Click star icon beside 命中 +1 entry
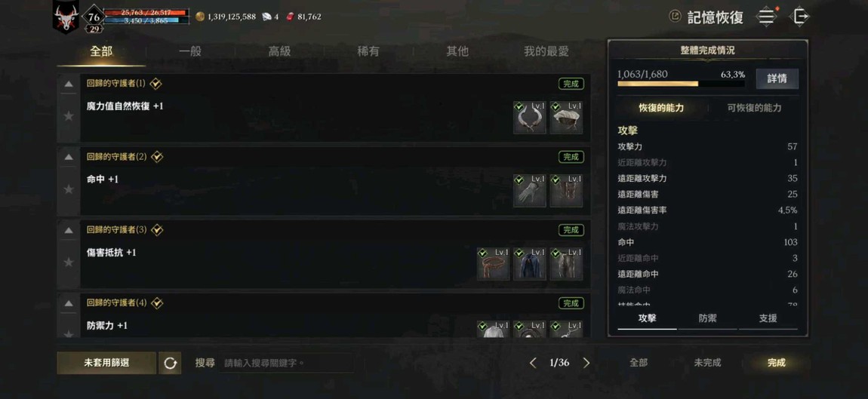 [x=69, y=189]
